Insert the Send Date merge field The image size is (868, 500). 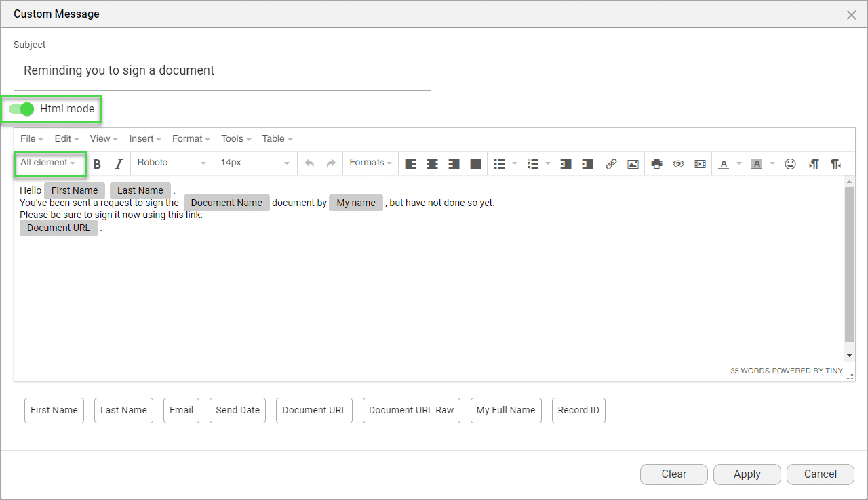click(x=237, y=410)
